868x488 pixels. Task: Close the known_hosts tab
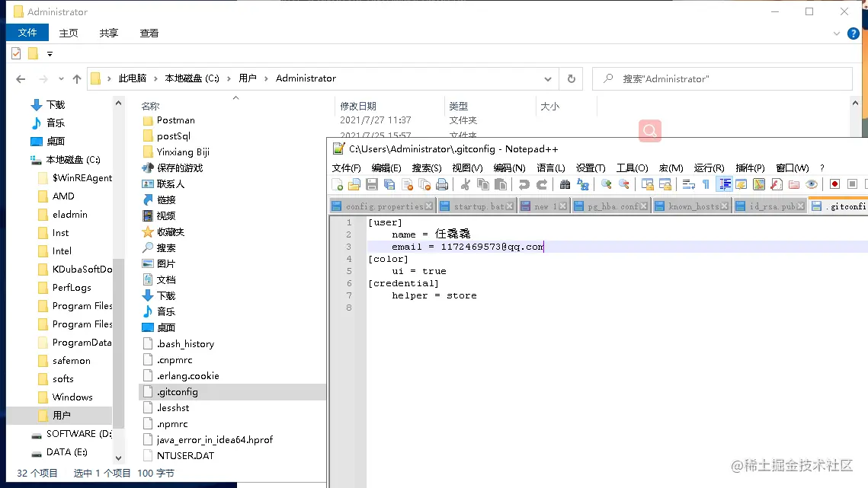coord(724,206)
